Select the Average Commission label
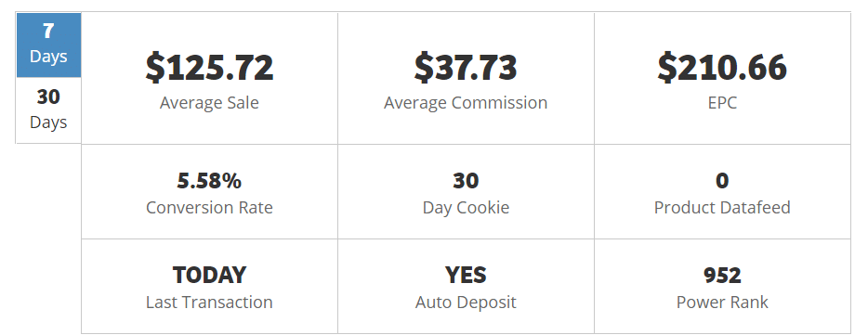 click(x=466, y=103)
